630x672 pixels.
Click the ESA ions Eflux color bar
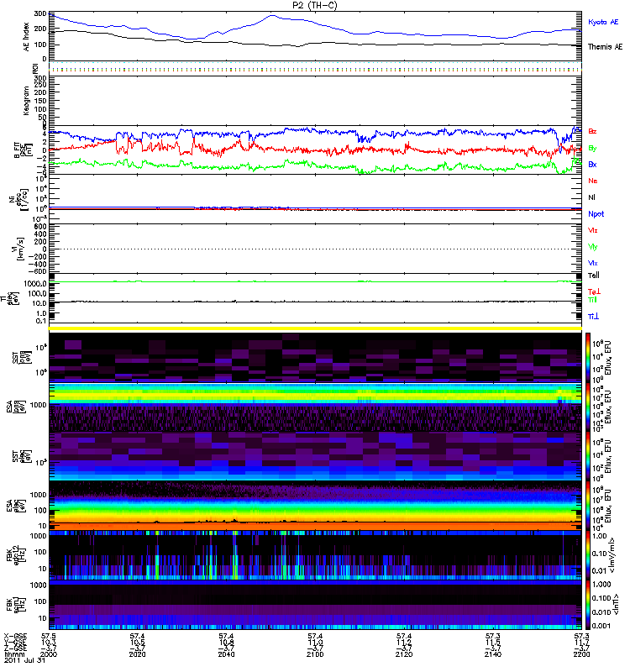pyautogui.click(x=588, y=407)
